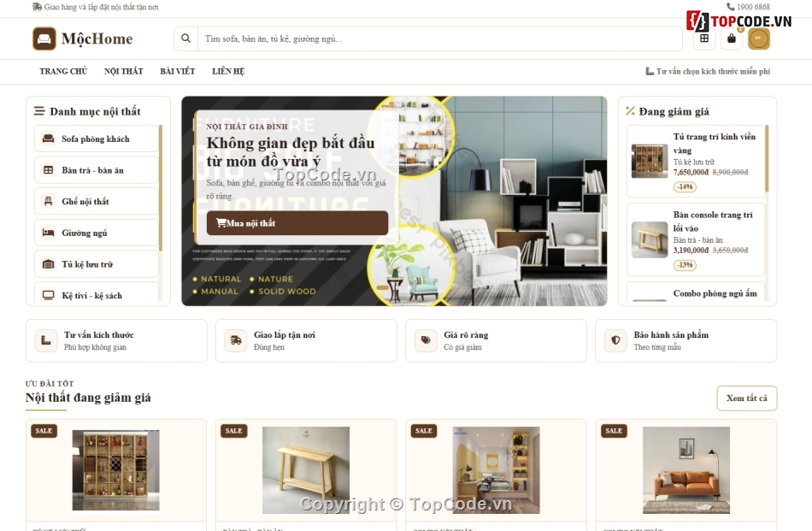Click console table thumbnail in sale sidebar
Screen dimensions: 812x531
650,239
